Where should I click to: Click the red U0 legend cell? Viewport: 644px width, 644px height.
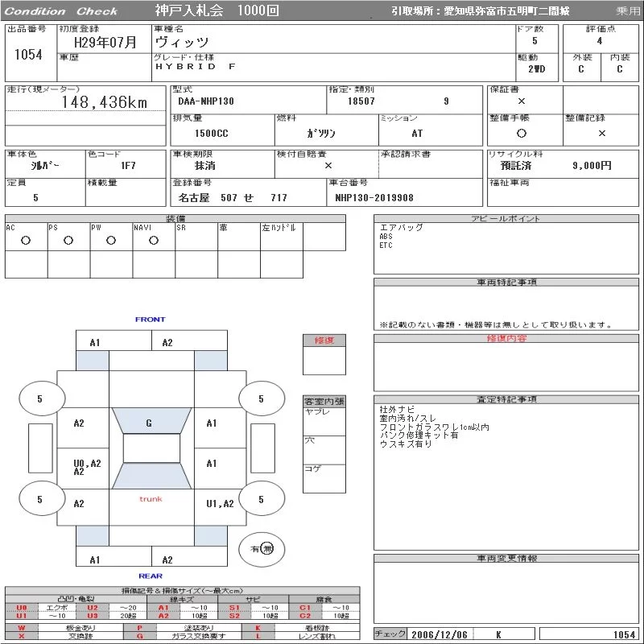[22, 608]
